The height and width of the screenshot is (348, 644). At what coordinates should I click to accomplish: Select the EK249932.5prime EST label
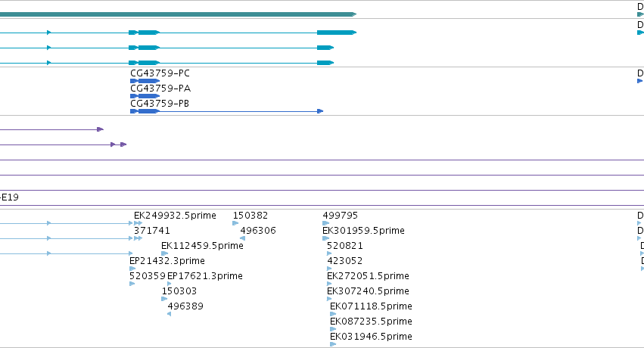[175, 216]
